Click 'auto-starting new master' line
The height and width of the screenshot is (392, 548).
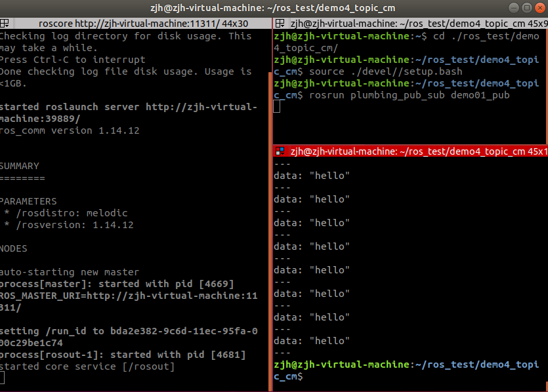(70, 272)
